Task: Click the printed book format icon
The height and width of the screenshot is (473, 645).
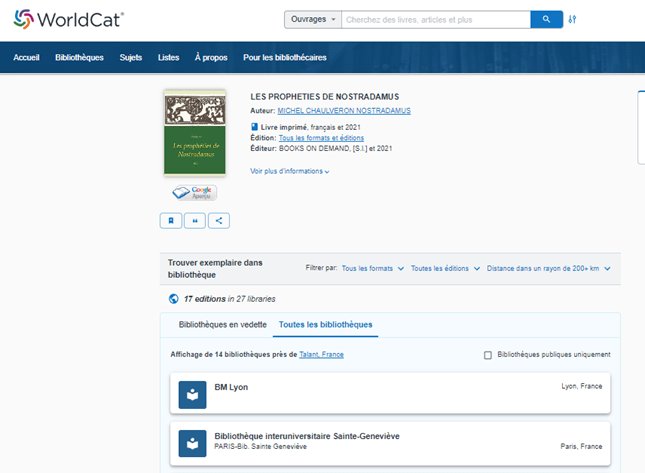Action: [254, 127]
